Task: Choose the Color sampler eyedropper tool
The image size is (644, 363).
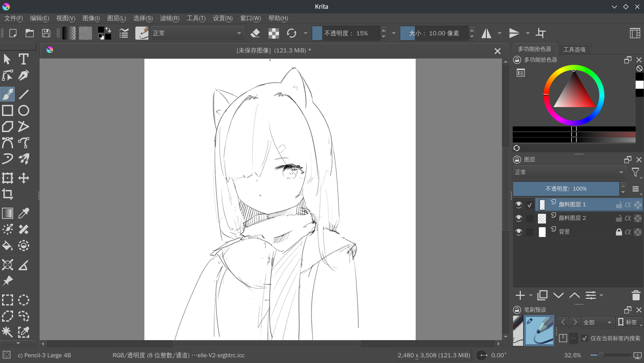Action: coord(24,213)
